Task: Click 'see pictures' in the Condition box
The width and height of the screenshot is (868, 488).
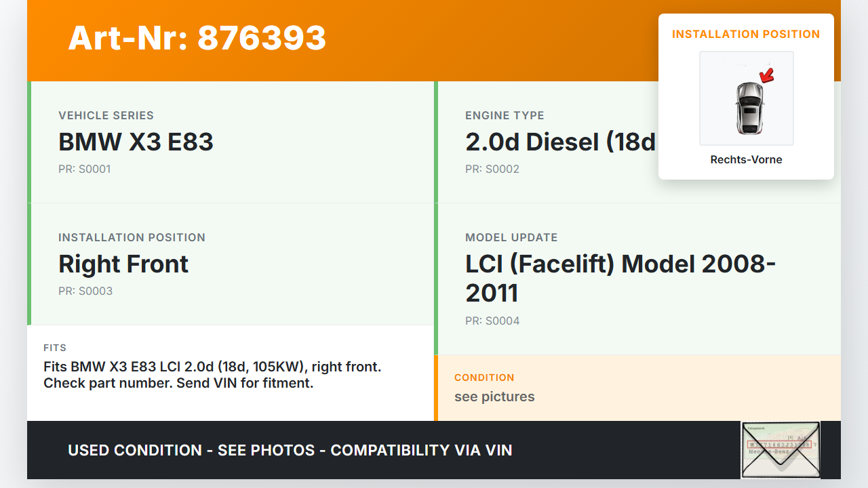Action: coord(494,397)
